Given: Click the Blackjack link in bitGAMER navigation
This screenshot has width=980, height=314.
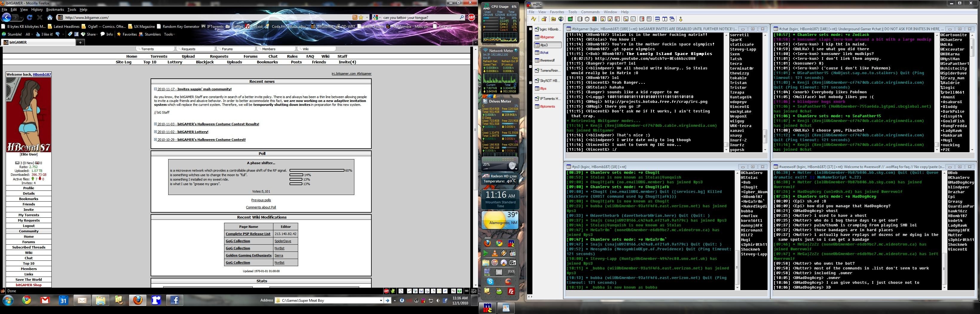Looking at the screenshot, I should [x=205, y=62].
